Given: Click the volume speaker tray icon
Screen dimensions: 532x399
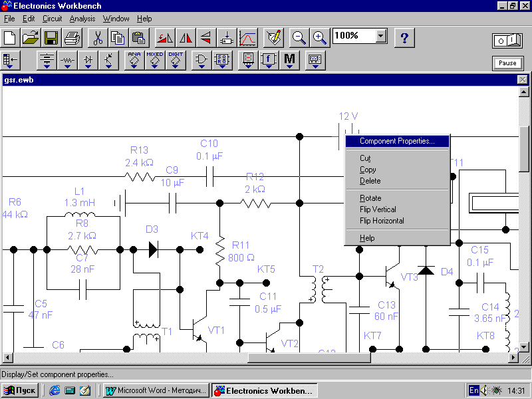Looking at the screenshot, I should [484, 390].
